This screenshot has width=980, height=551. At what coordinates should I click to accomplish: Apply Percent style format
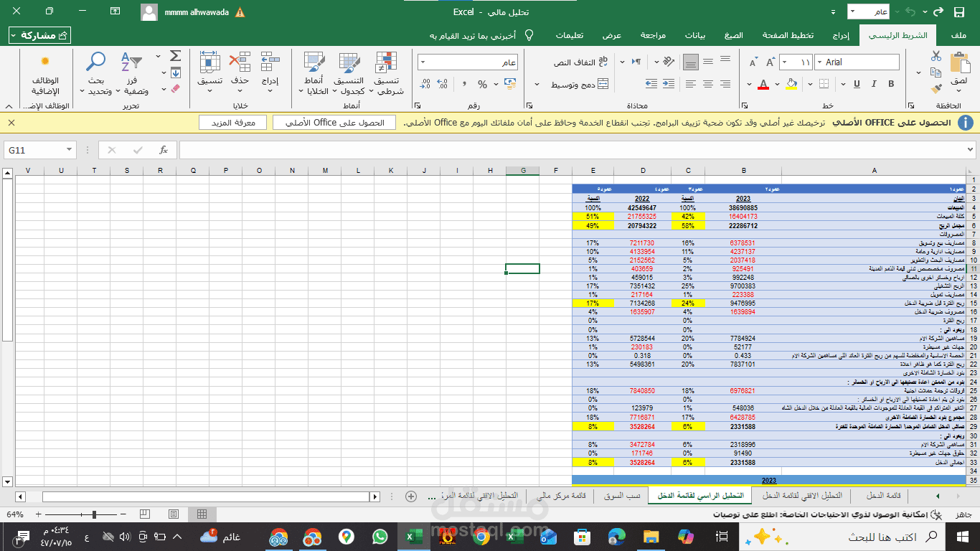coord(482,84)
